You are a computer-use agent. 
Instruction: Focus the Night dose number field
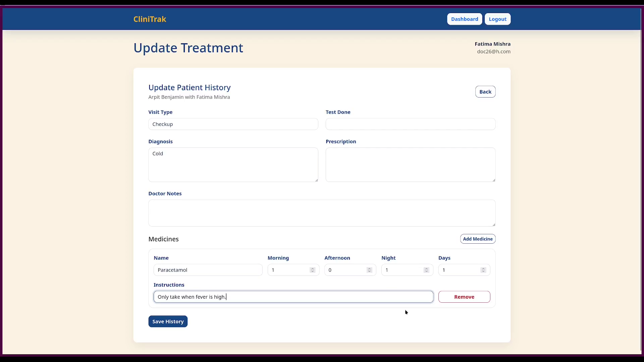(407, 270)
